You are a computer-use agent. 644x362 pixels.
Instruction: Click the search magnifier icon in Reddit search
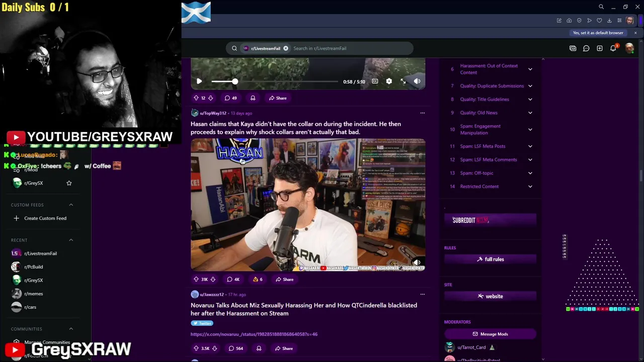click(x=234, y=48)
